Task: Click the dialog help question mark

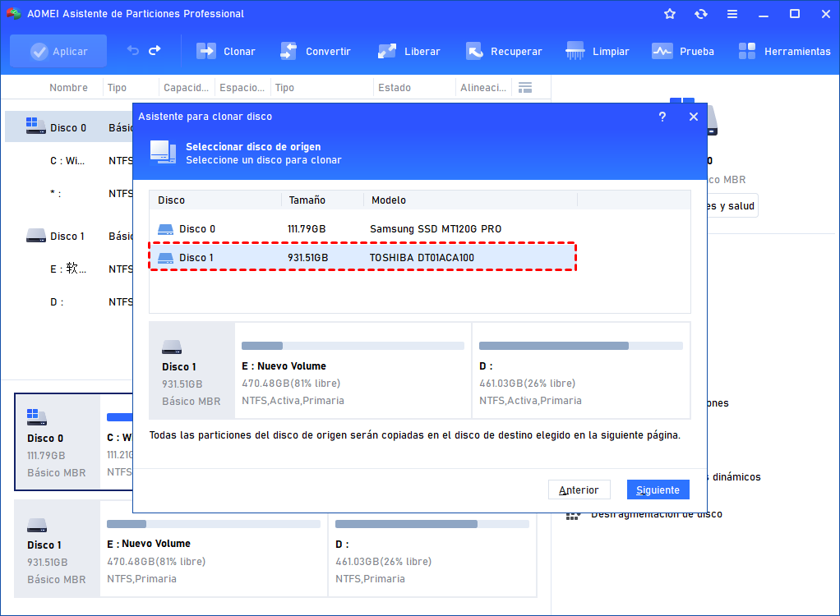Action: point(662,117)
